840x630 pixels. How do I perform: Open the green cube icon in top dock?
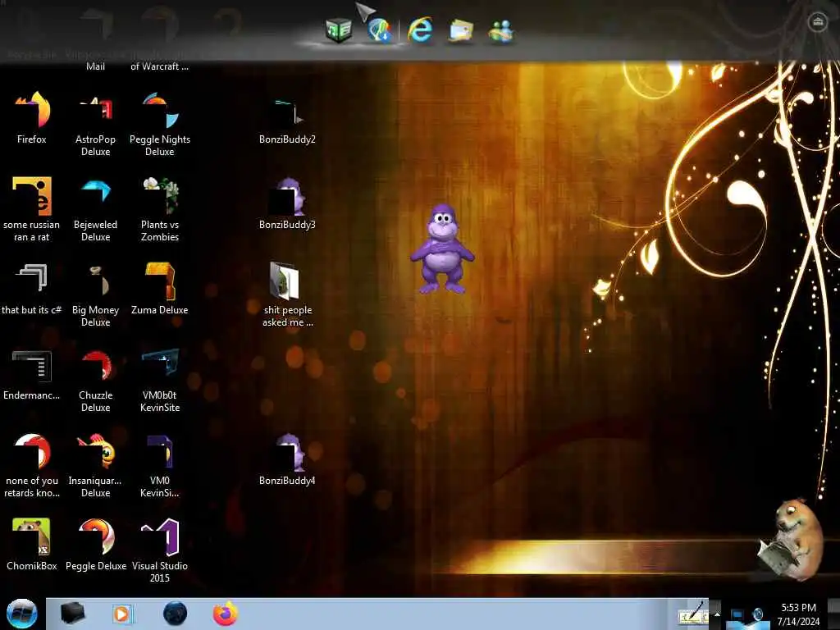pos(339,29)
